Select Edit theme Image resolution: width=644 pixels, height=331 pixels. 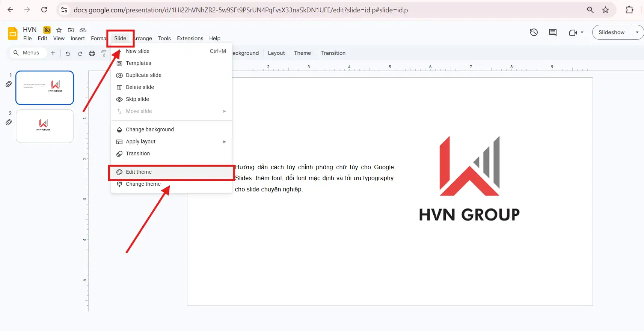click(172, 172)
